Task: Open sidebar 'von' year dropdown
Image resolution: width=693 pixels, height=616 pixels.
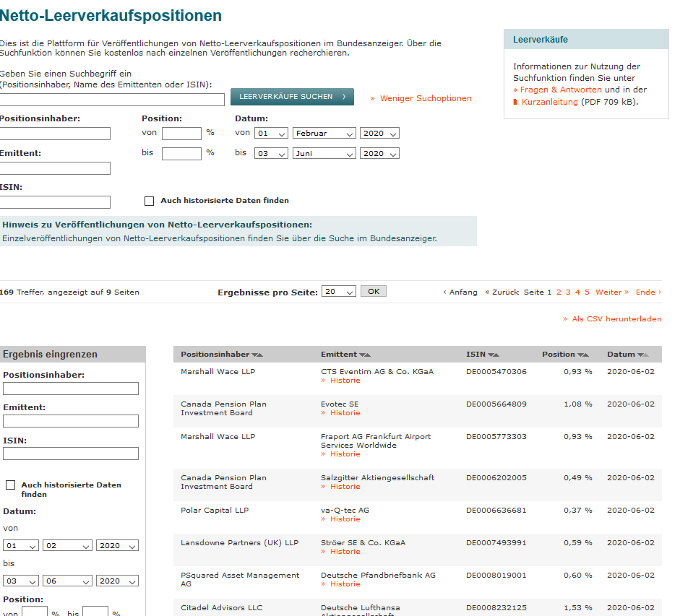Action: [118, 545]
